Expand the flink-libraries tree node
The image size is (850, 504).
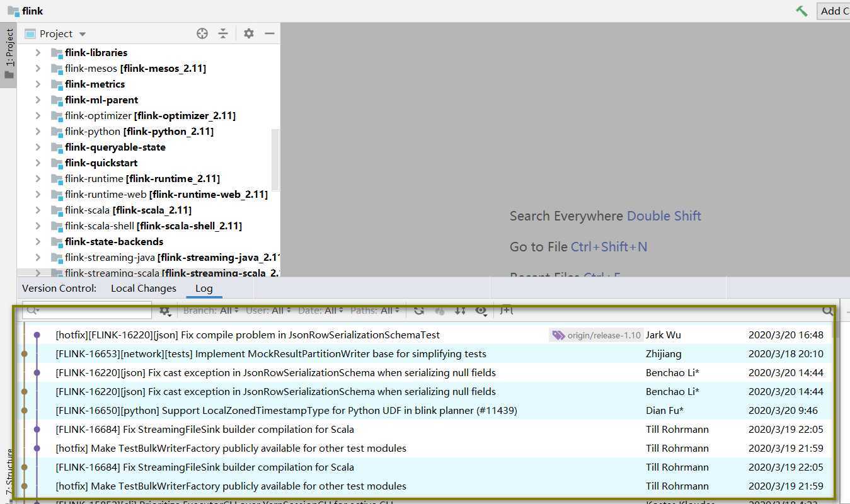pos(38,53)
